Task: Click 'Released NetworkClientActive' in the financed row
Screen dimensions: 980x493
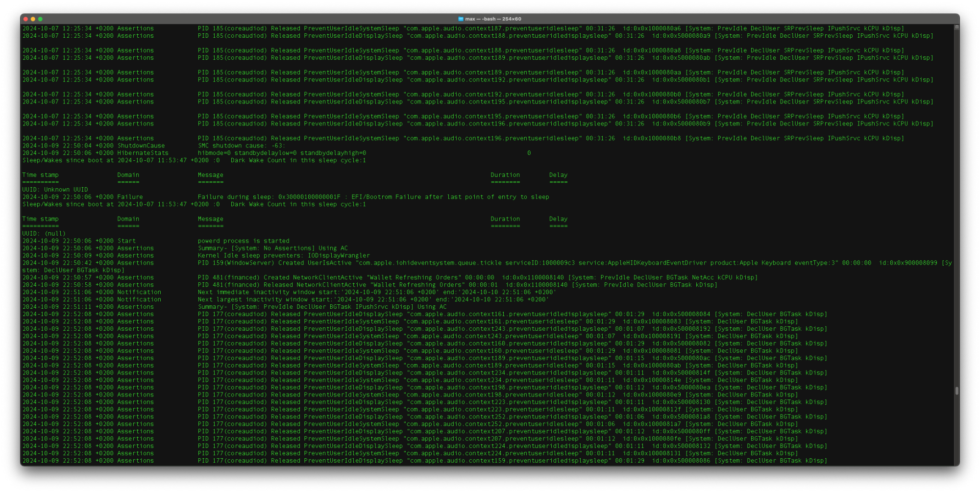Action: 315,285
